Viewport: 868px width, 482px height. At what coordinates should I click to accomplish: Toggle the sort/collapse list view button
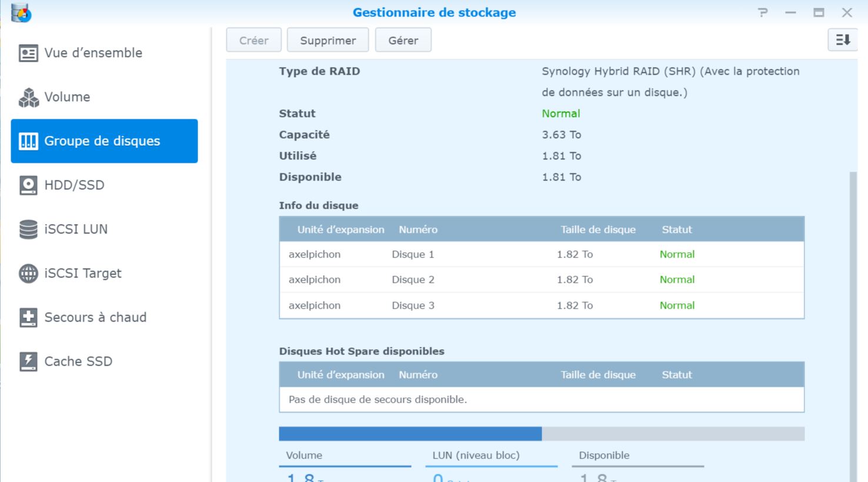(842, 40)
